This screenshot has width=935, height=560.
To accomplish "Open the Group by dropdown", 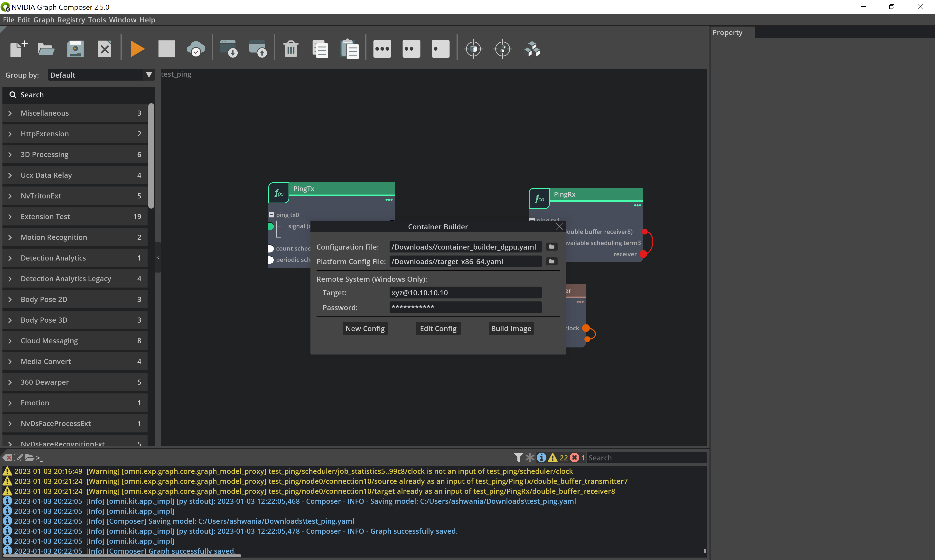I will tap(101, 75).
